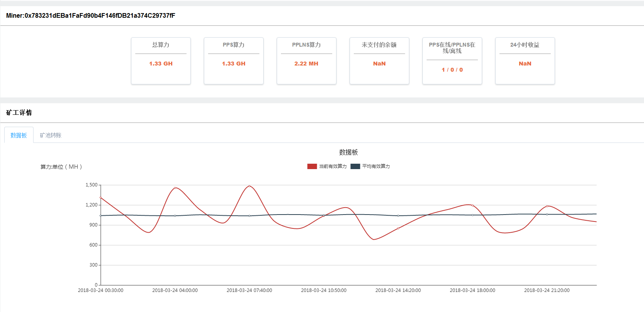Viewport: 644px width, 312px height.
Task: Click the x-axis label 2018-03-24 10:50:00
Action: pyautogui.click(x=324, y=290)
